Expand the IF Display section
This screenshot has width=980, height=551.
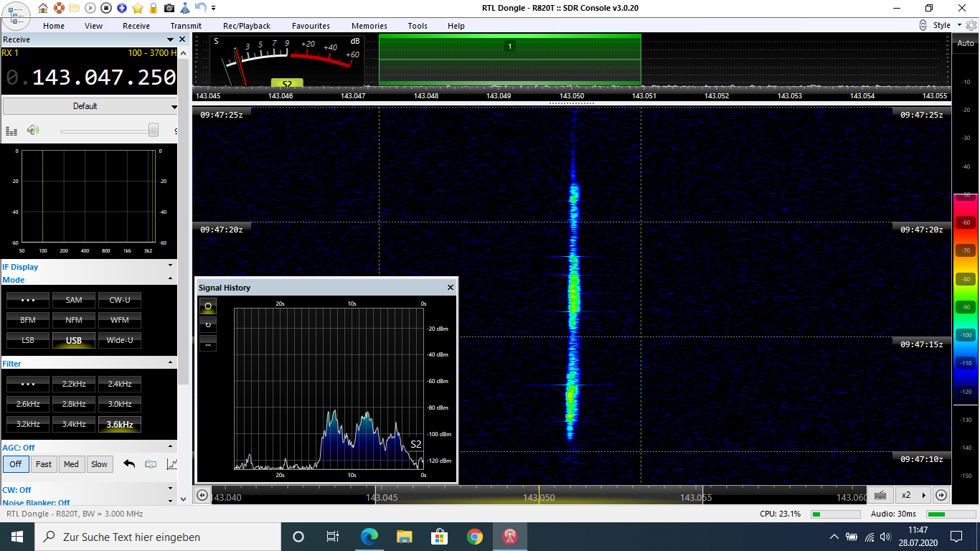click(171, 267)
